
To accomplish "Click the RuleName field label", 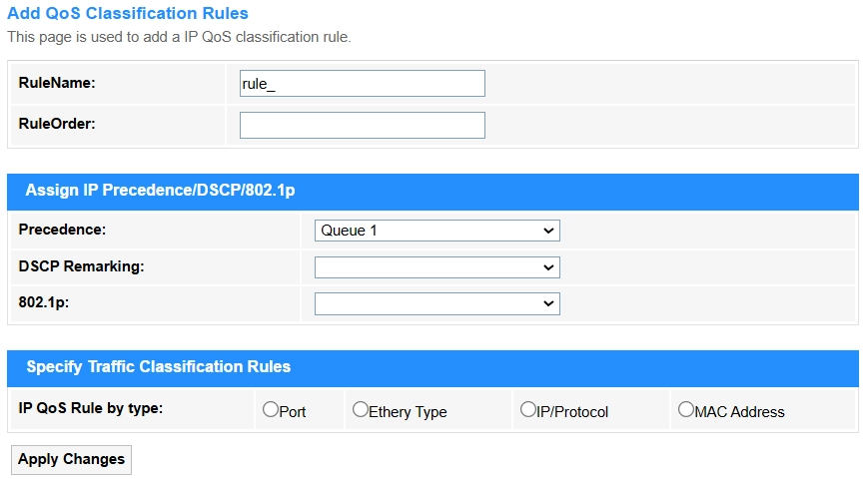I will (57, 83).
